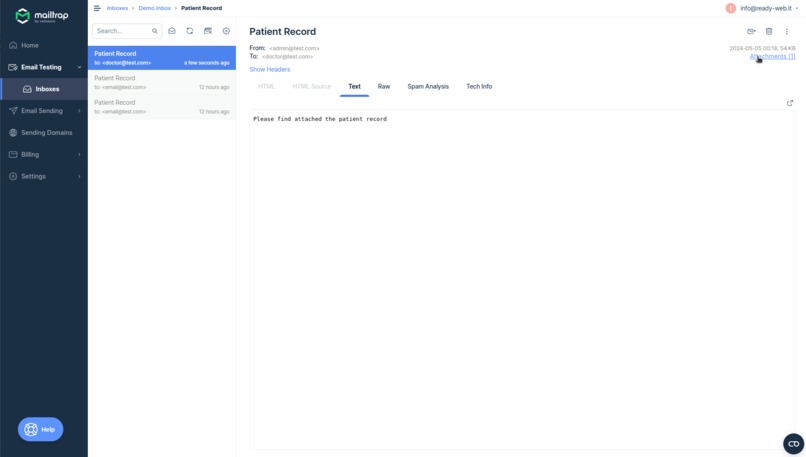Click the chat widget icon at bottom right

pos(794,444)
